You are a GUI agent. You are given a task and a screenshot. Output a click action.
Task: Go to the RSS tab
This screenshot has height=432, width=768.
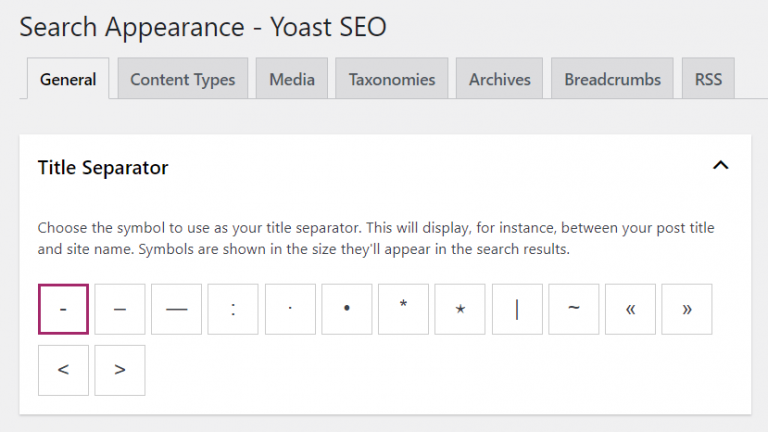(708, 79)
